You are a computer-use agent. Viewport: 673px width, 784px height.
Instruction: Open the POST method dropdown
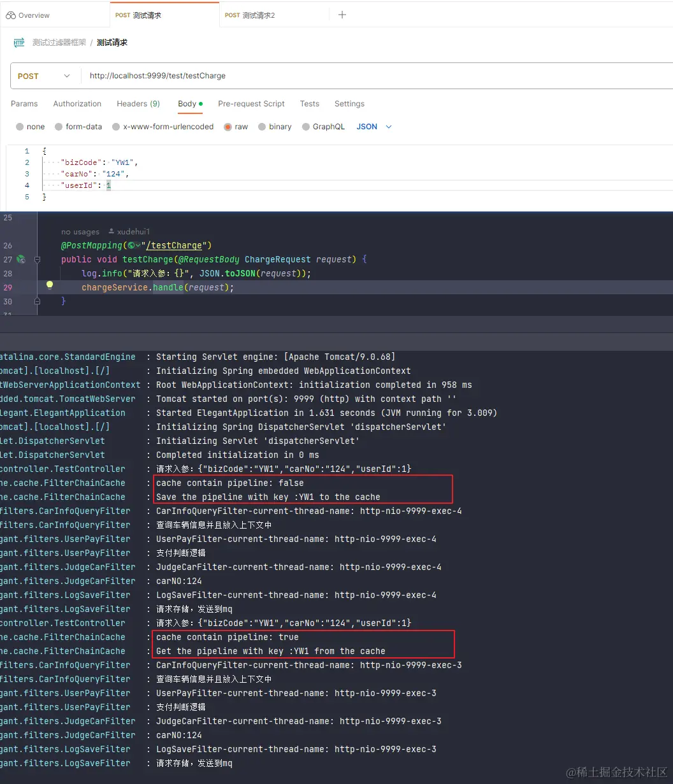pos(45,76)
